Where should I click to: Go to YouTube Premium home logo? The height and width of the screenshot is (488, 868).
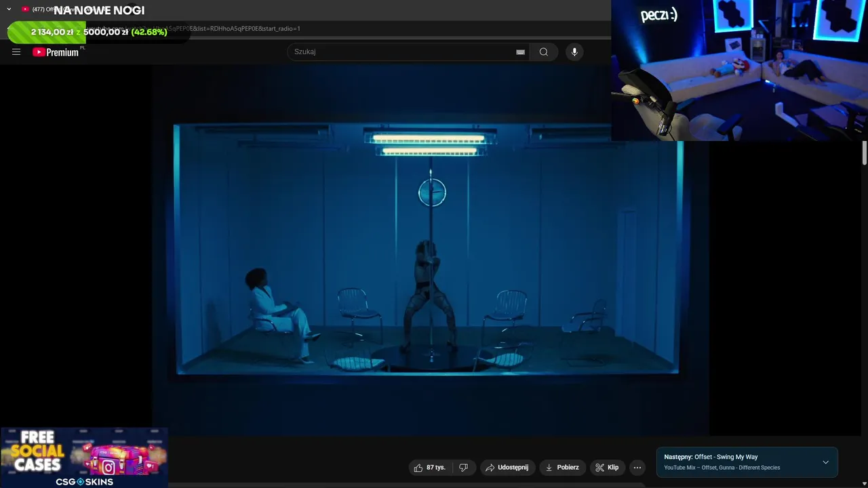[x=56, y=52]
